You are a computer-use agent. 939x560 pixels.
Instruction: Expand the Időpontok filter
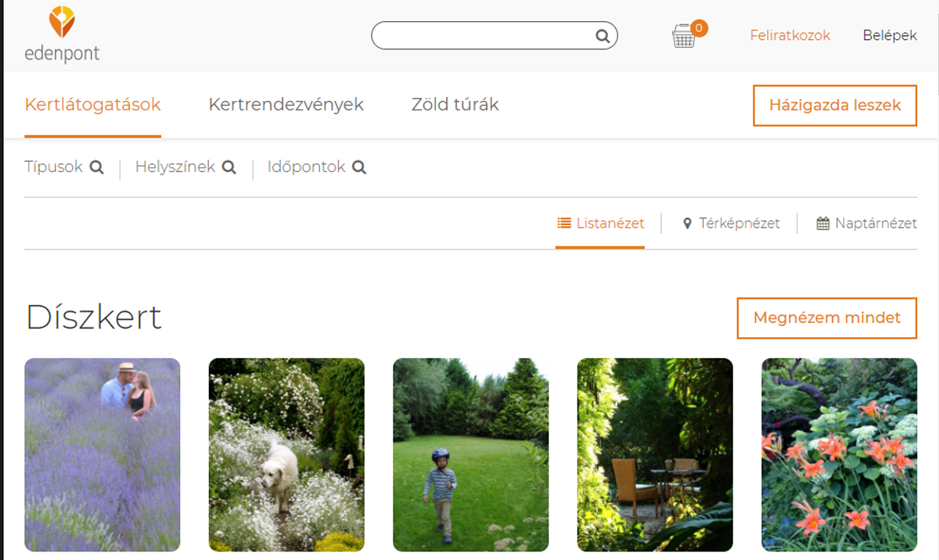[x=306, y=167]
